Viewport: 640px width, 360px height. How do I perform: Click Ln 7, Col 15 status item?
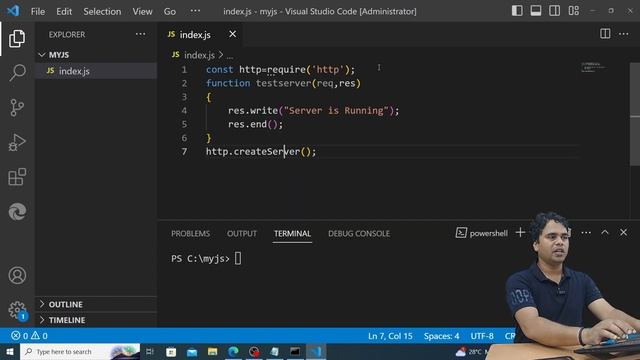(x=390, y=336)
